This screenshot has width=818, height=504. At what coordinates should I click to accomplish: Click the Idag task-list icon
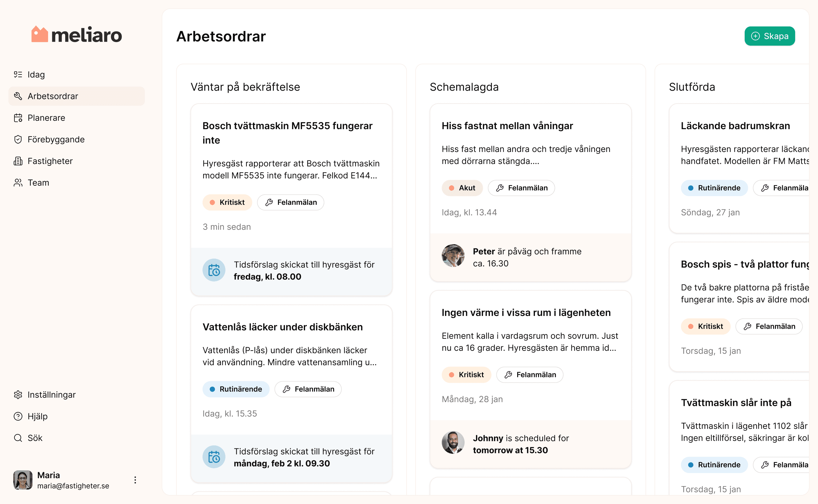(18, 74)
